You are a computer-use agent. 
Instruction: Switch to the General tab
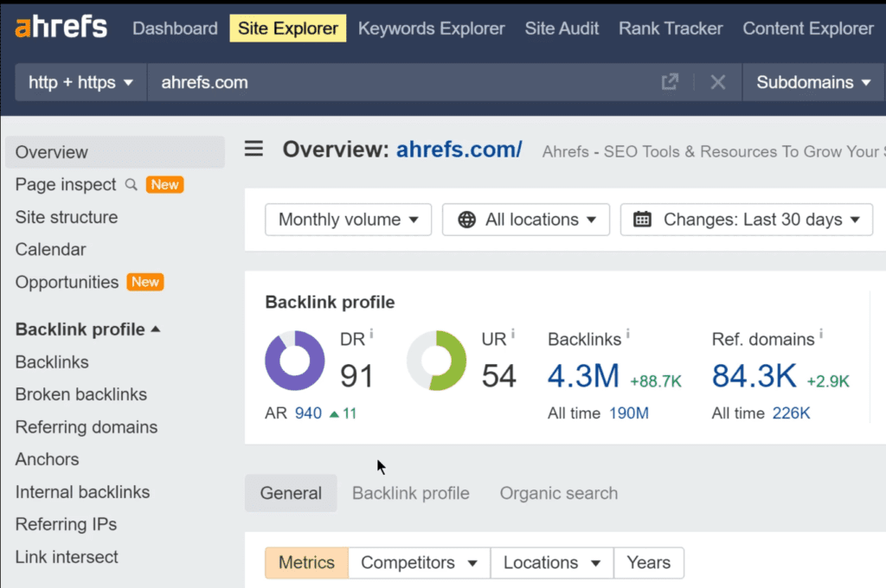(x=291, y=493)
